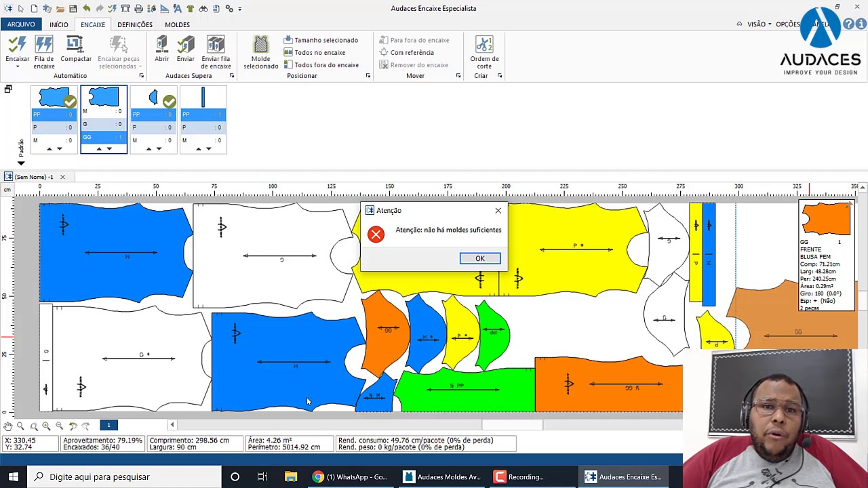
Task: Select the Molde selecionado tool
Action: [261, 53]
